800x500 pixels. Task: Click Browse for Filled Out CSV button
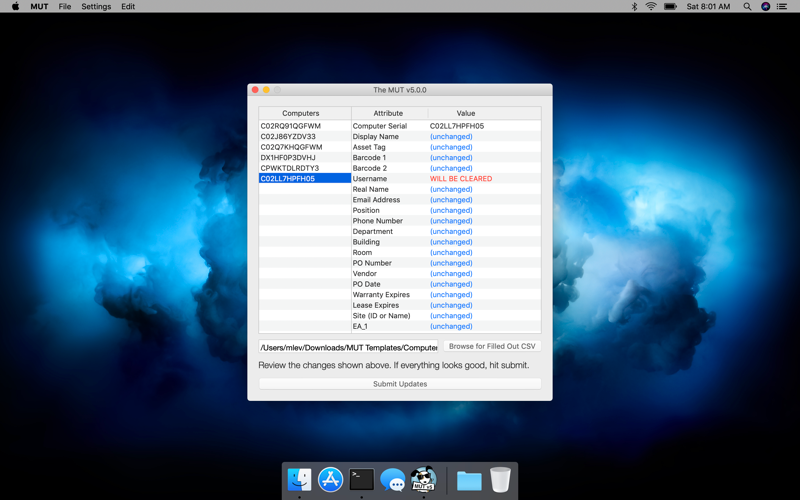[x=492, y=346]
